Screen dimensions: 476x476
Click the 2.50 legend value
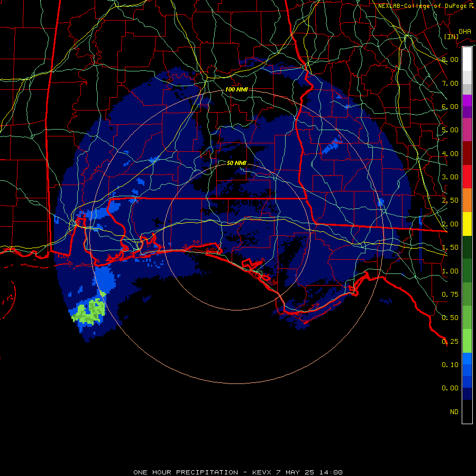pyautogui.click(x=450, y=200)
